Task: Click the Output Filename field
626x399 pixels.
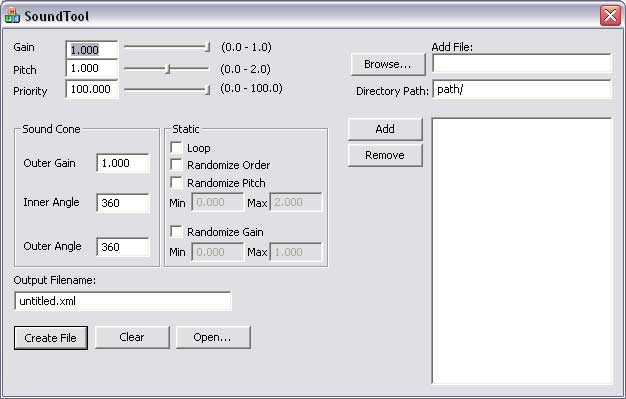Action: [123, 301]
